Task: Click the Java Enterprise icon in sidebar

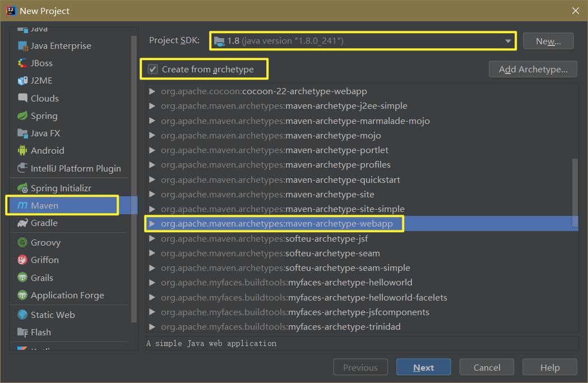Action: tap(22, 46)
